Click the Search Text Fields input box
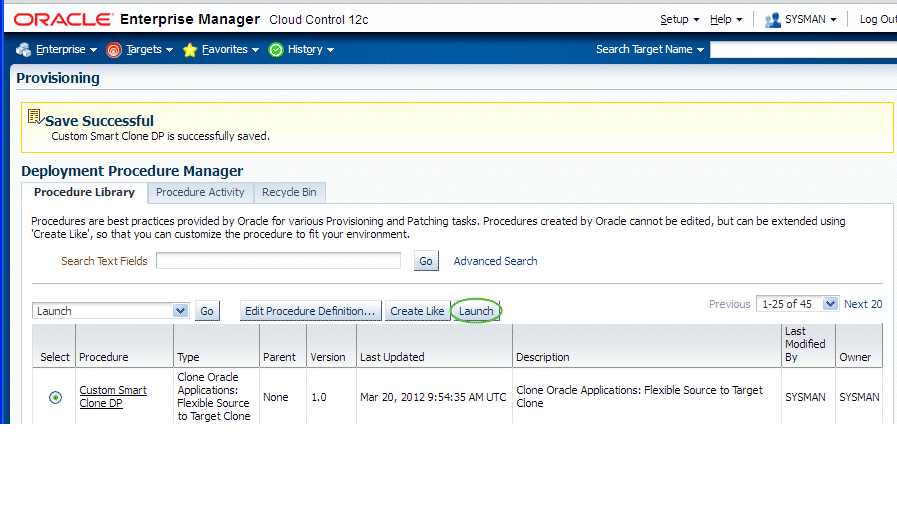Viewport: 897px width, 525px height. coord(279,261)
